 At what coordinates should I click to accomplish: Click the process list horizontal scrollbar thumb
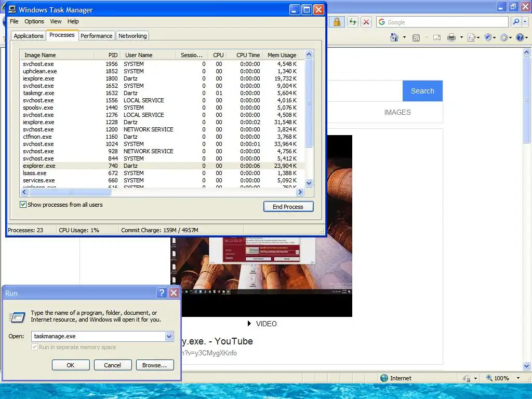pyautogui.click(x=70, y=192)
